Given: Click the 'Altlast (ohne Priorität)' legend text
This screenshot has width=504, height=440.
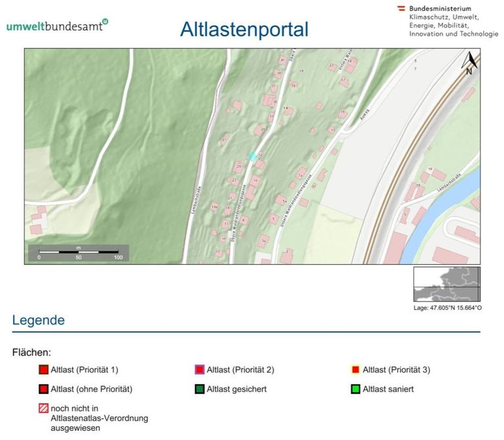Looking at the screenshot, I should point(92,389).
